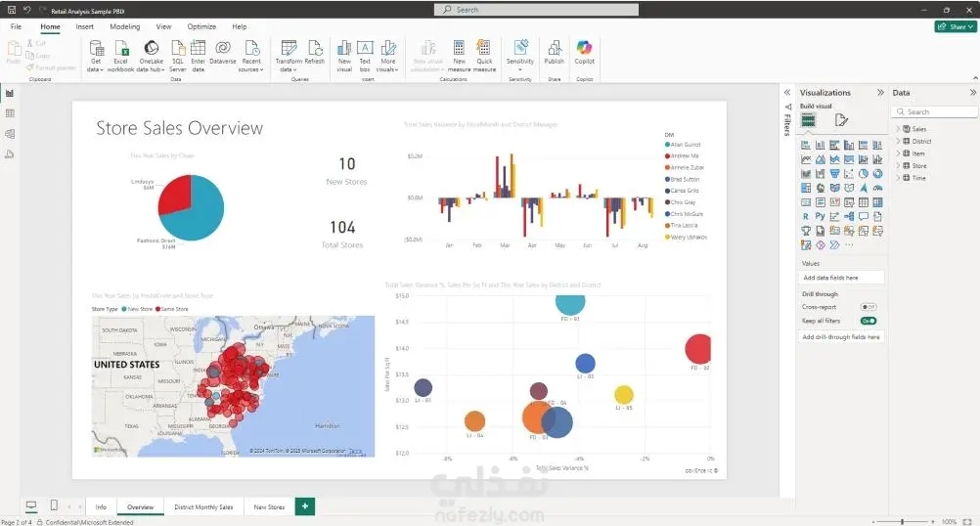Select the pie chart visualization type
The width and height of the screenshot is (980, 526).
click(864, 174)
